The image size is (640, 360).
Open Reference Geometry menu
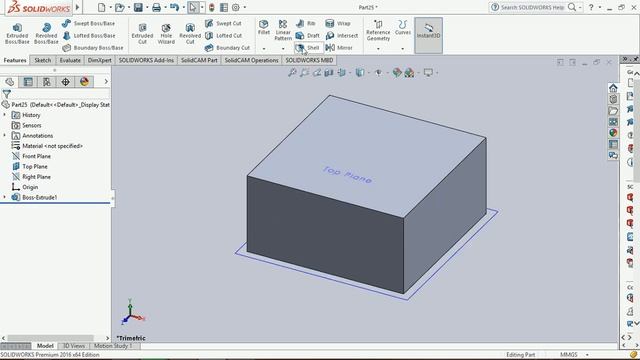click(378, 30)
